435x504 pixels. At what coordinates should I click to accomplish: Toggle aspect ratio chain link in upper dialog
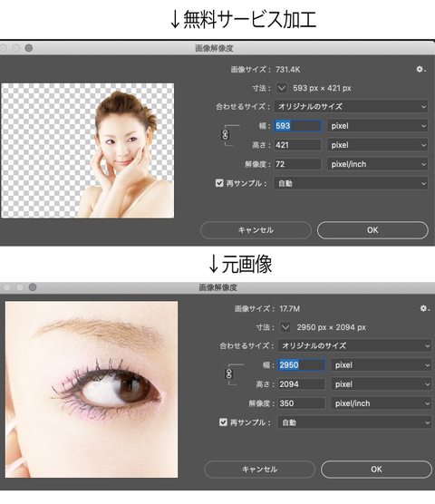click(x=225, y=135)
